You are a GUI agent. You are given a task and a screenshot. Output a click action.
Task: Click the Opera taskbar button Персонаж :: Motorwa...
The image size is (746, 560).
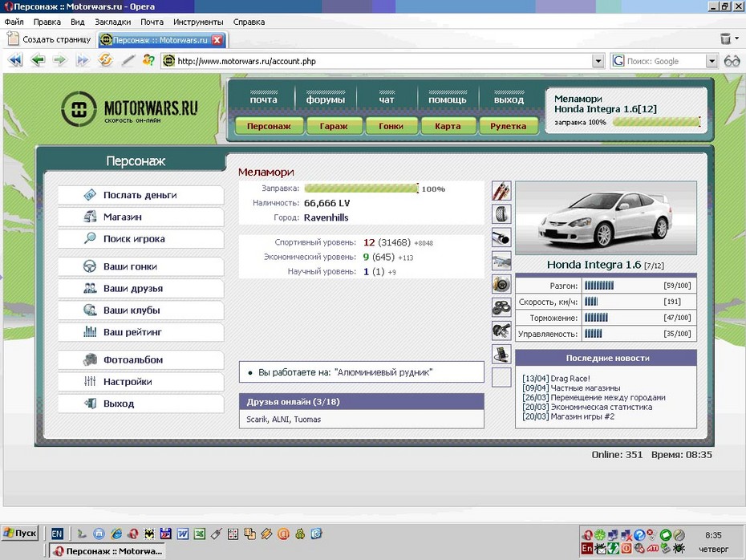(108, 551)
